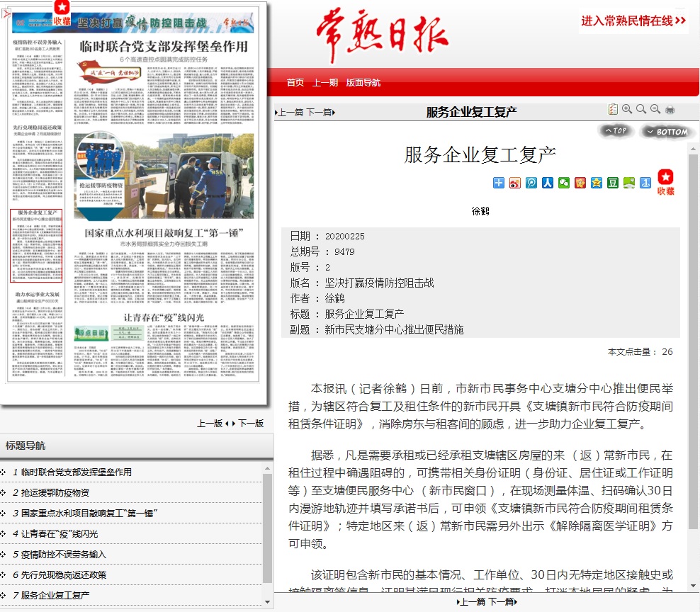Screen dimensions: 700x612
Task: Click the blue number-one share icon
Action: pyautogui.click(x=645, y=183)
